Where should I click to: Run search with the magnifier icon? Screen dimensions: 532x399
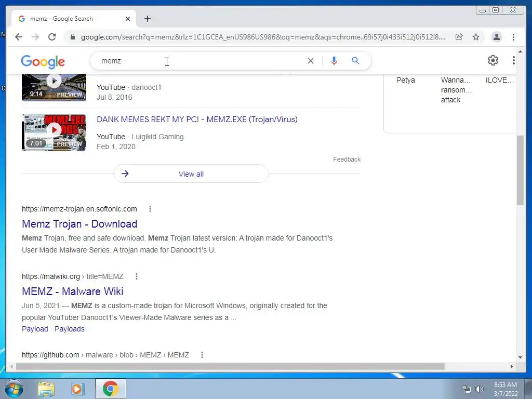click(x=355, y=61)
